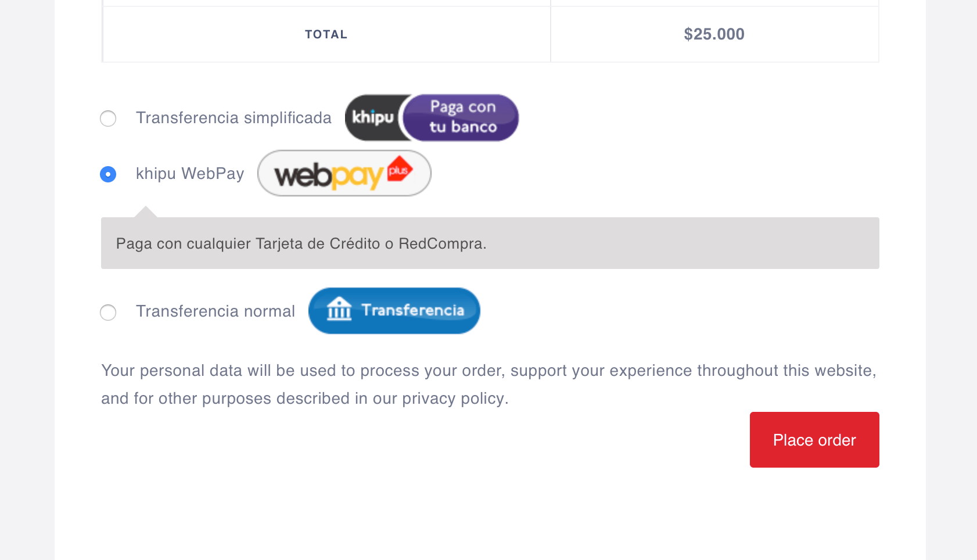
Task: Click the dark khipu logo
Action: pyautogui.click(x=372, y=118)
